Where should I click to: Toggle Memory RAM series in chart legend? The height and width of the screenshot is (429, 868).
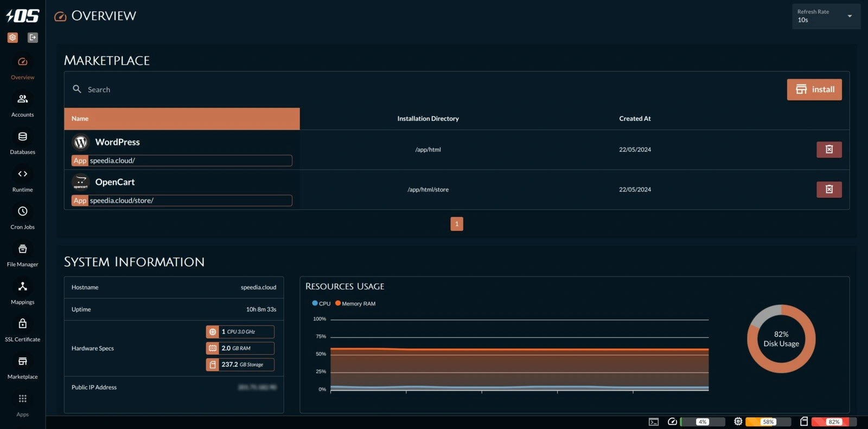point(355,304)
